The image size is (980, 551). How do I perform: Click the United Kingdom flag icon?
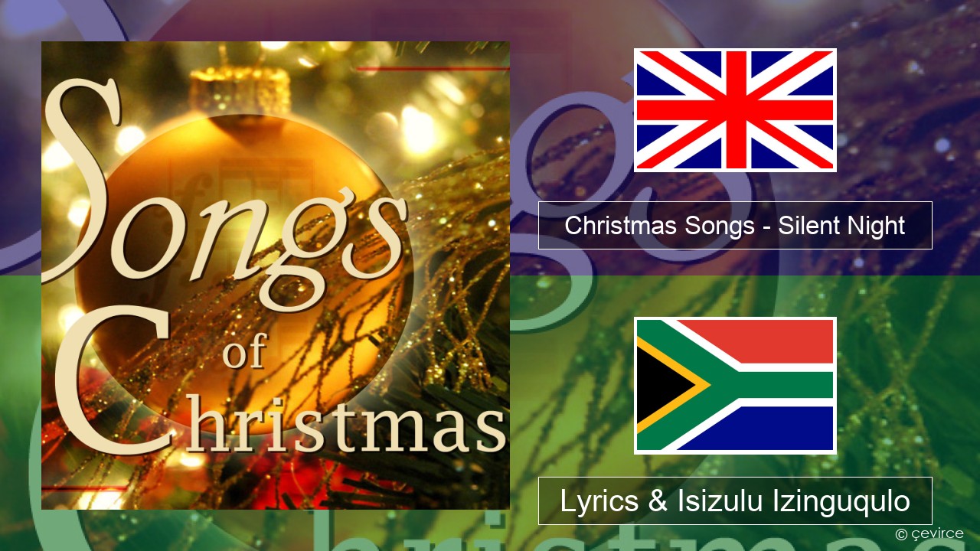tap(735, 110)
